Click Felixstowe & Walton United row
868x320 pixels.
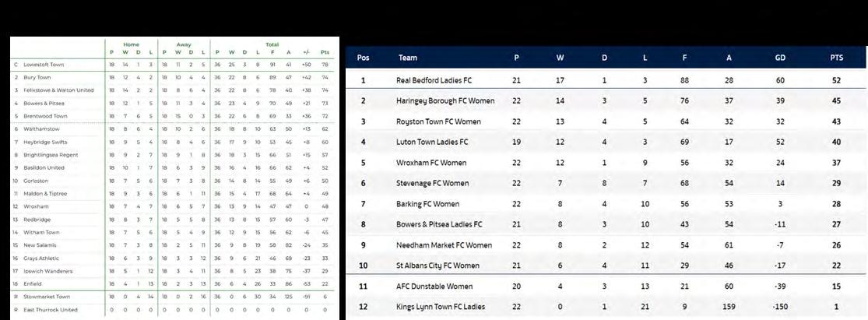(x=174, y=90)
